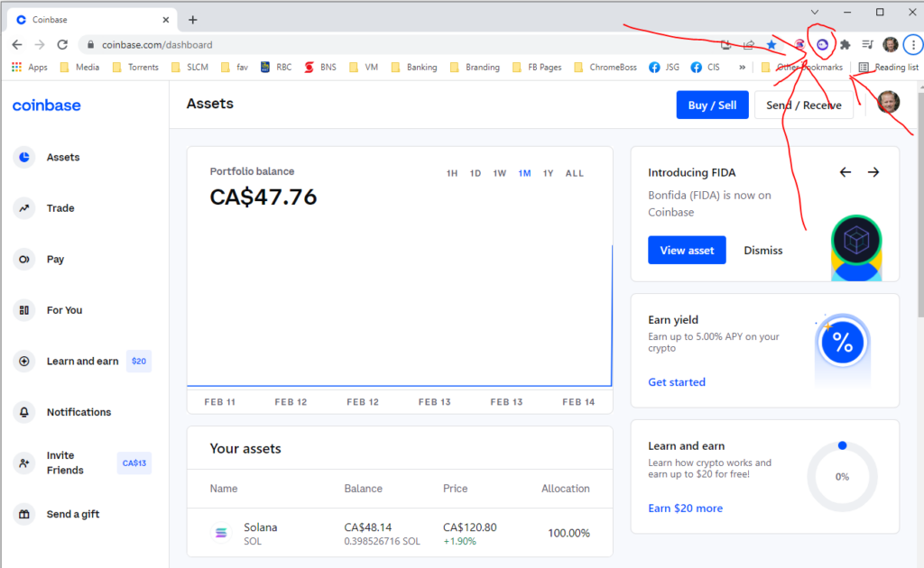Select the 1M chart range

tap(524, 173)
